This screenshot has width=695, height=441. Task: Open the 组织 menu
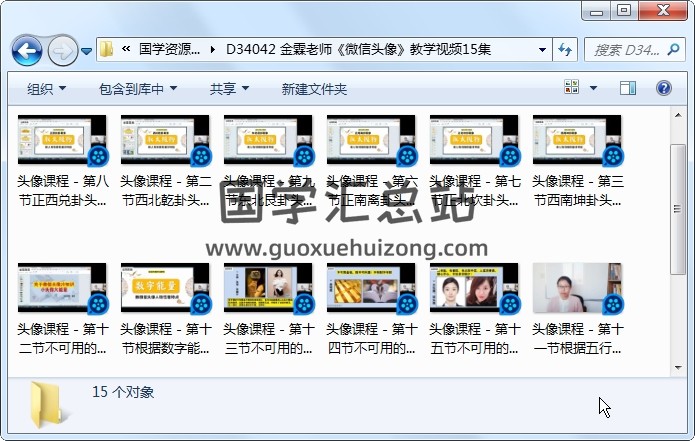point(46,89)
